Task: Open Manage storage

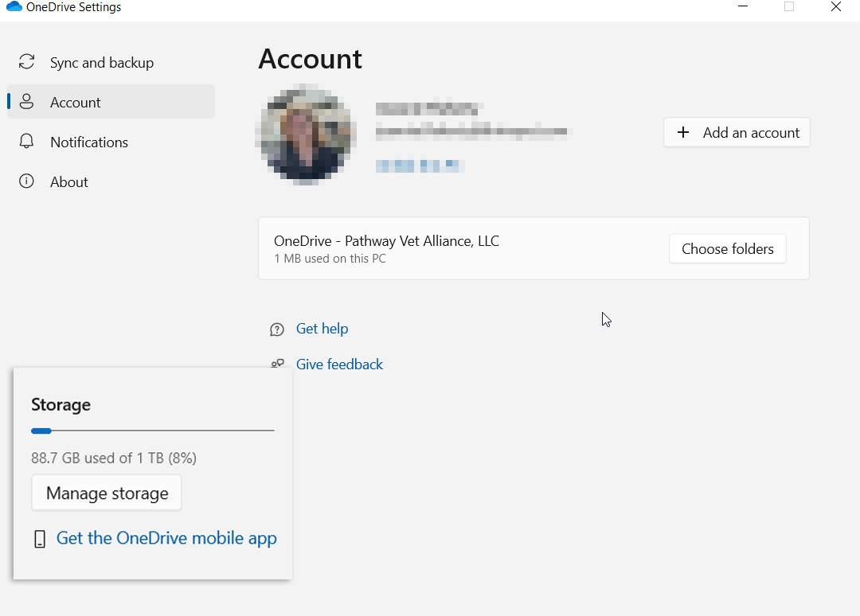Action: click(x=107, y=493)
